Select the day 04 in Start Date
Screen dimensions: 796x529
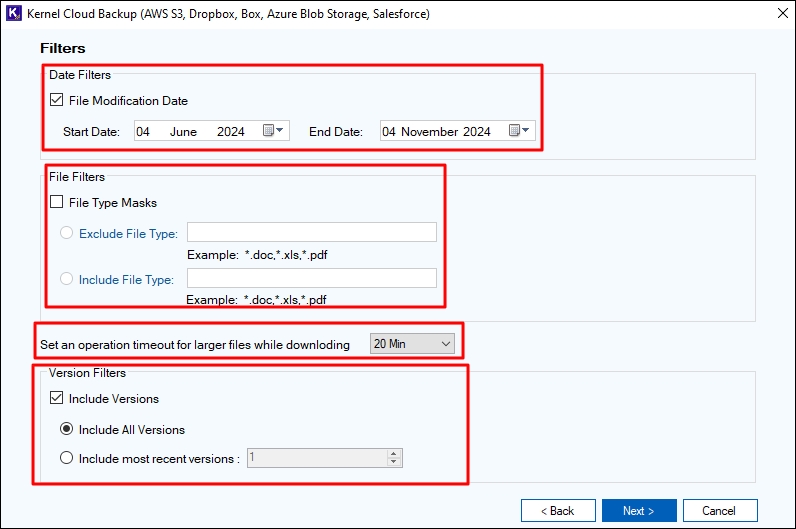pyautogui.click(x=143, y=132)
